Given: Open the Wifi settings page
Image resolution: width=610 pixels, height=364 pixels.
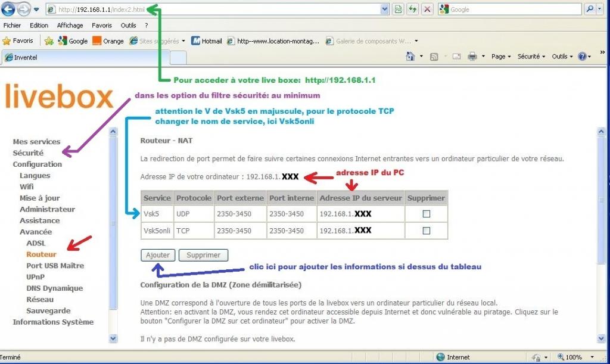Looking at the screenshot, I should point(26,186).
